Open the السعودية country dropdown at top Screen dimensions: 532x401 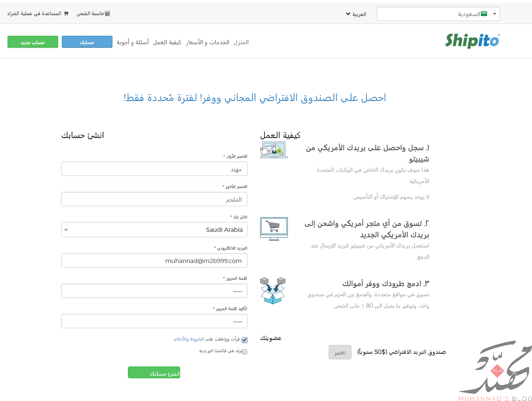438,14
